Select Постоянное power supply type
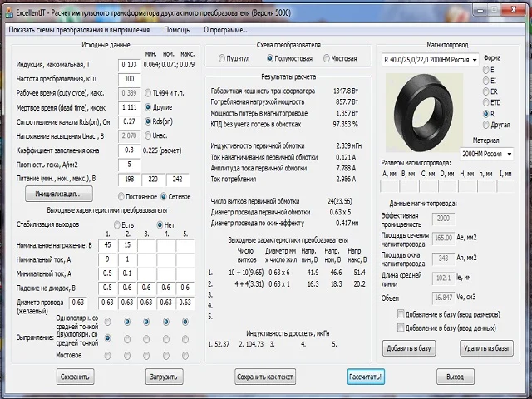The height and width of the screenshot is (399, 532). point(121,196)
